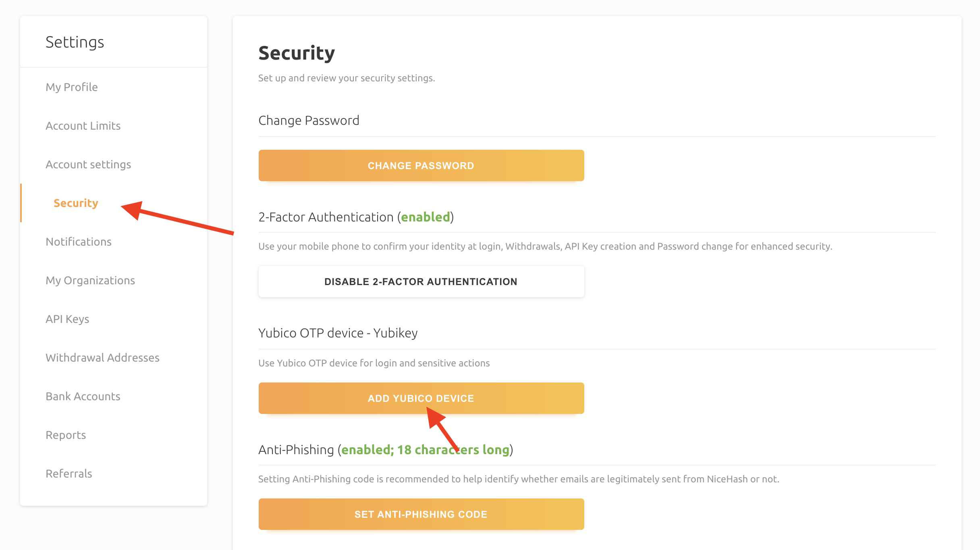Viewport: 980px width, 550px height.
Task: Expand My Organizations settings section
Action: 90,280
